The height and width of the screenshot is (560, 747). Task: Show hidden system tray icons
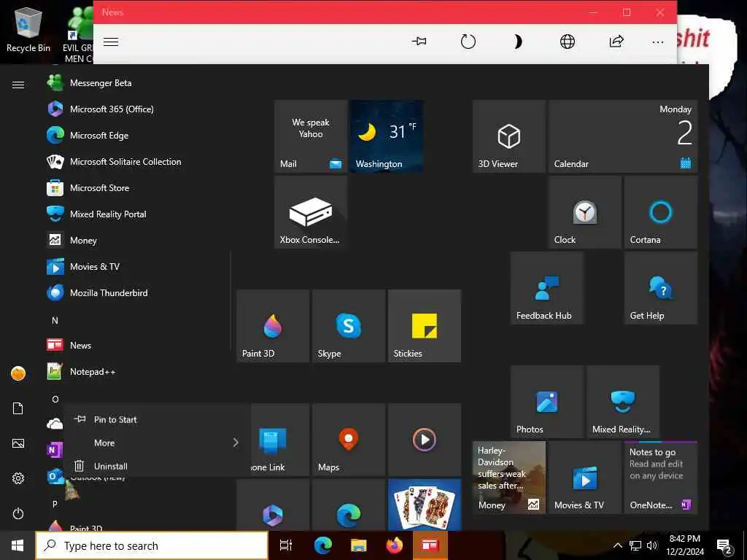point(617,545)
